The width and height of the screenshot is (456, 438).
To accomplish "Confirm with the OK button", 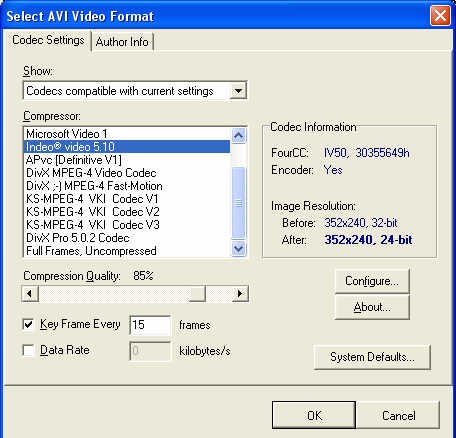I will 314,415.
